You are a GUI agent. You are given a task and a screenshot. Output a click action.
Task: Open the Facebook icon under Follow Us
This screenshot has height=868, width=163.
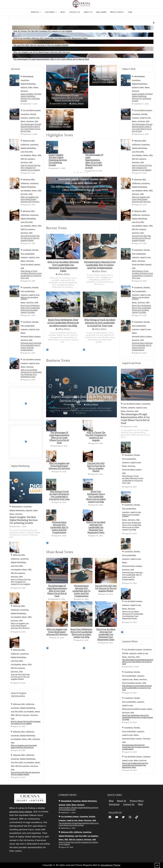click(110, 817)
